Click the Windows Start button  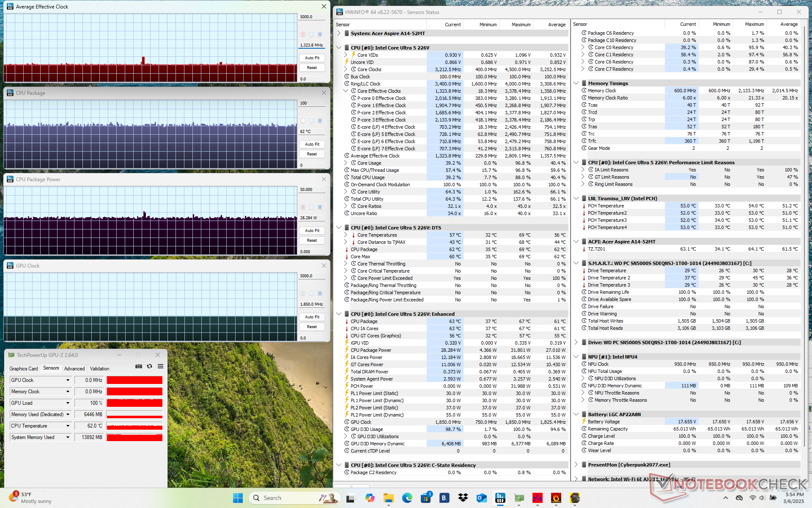[x=238, y=498]
